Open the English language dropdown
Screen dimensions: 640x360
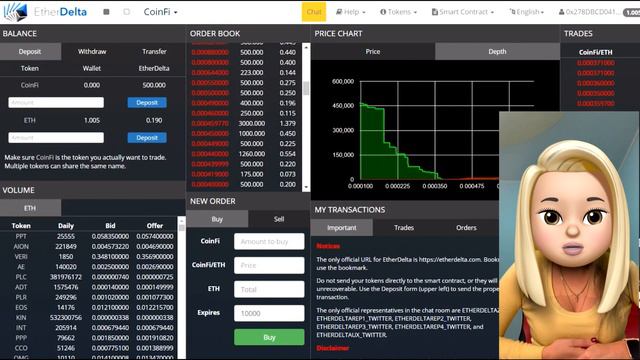tap(527, 12)
